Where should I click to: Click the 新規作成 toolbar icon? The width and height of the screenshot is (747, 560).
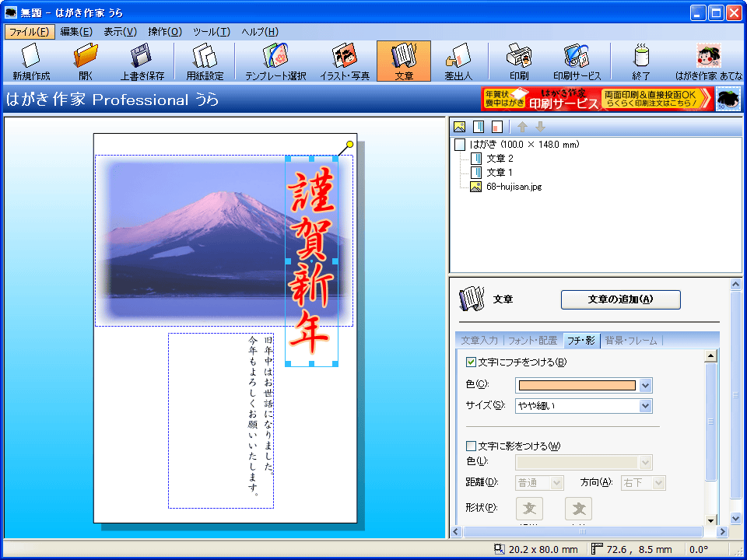[x=31, y=61]
